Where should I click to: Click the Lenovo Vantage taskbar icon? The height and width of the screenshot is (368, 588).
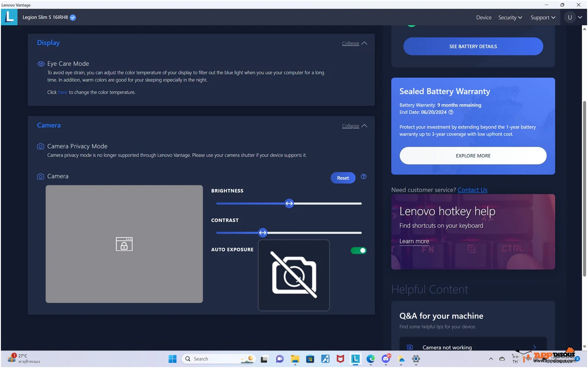click(355, 359)
